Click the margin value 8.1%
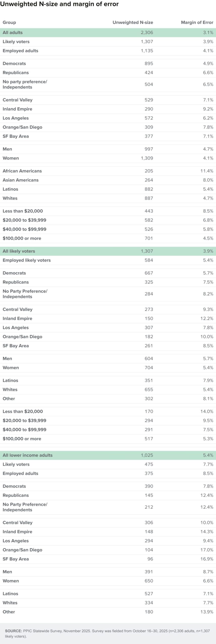Image resolution: width=216 pixels, height=644 pixels. pyautogui.click(x=208, y=398)
